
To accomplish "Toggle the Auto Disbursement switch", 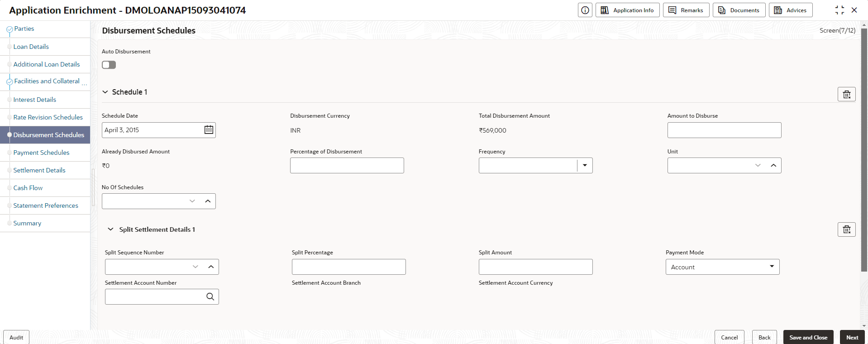I will click(x=109, y=65).
